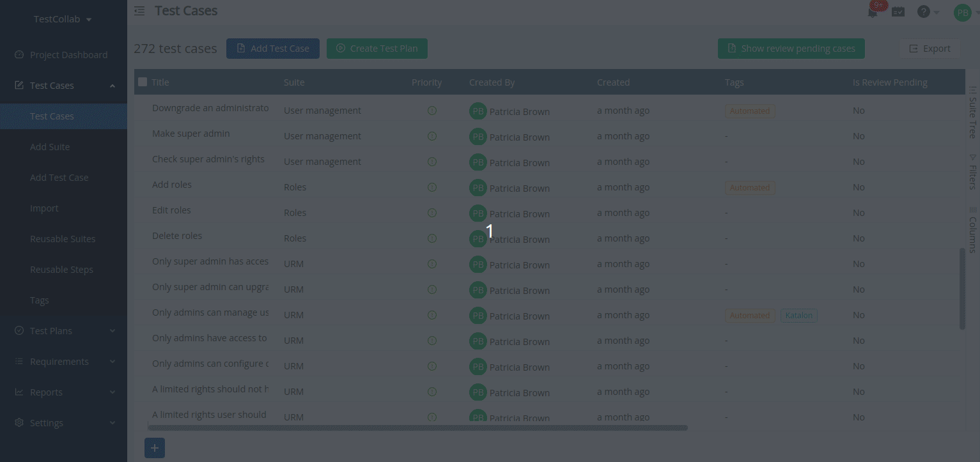Click Patricia Brown avatar in Edit roles row

(478, 213)
